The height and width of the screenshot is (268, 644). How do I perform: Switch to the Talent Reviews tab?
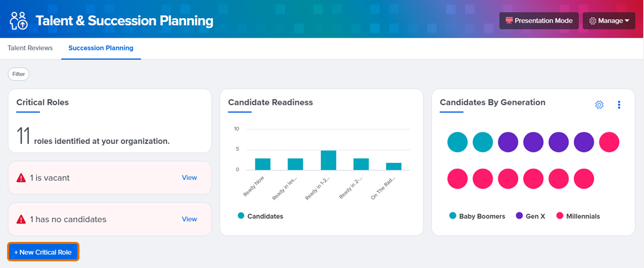click(30, 48)
